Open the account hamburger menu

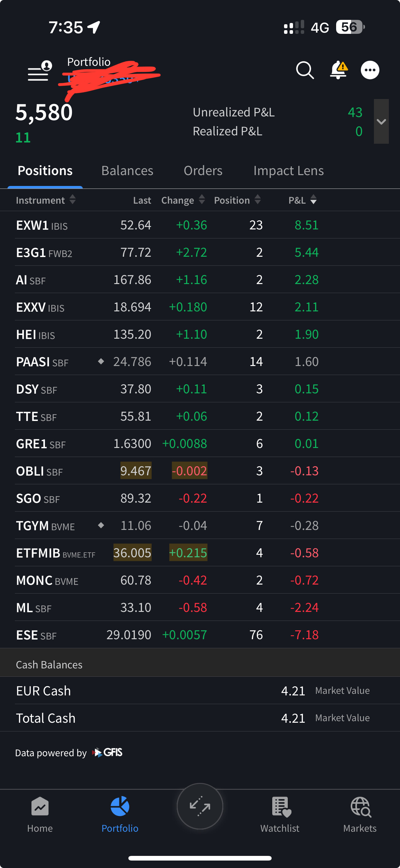coord(39,71)
